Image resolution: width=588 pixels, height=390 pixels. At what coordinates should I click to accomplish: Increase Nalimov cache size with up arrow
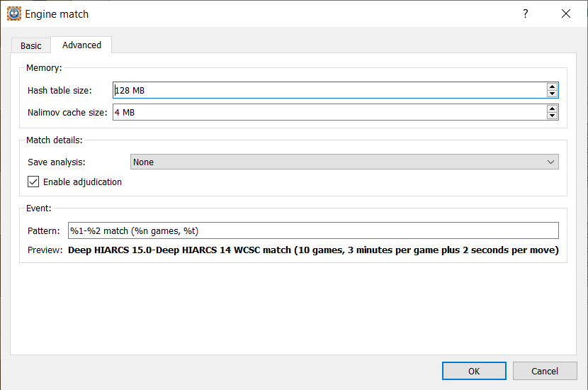(x=552, y=109)
